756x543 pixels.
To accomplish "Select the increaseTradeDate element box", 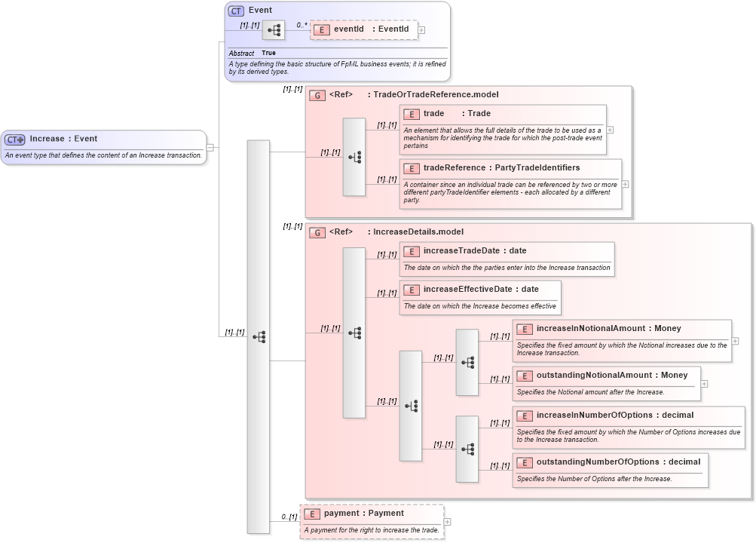I will point(505,259).
